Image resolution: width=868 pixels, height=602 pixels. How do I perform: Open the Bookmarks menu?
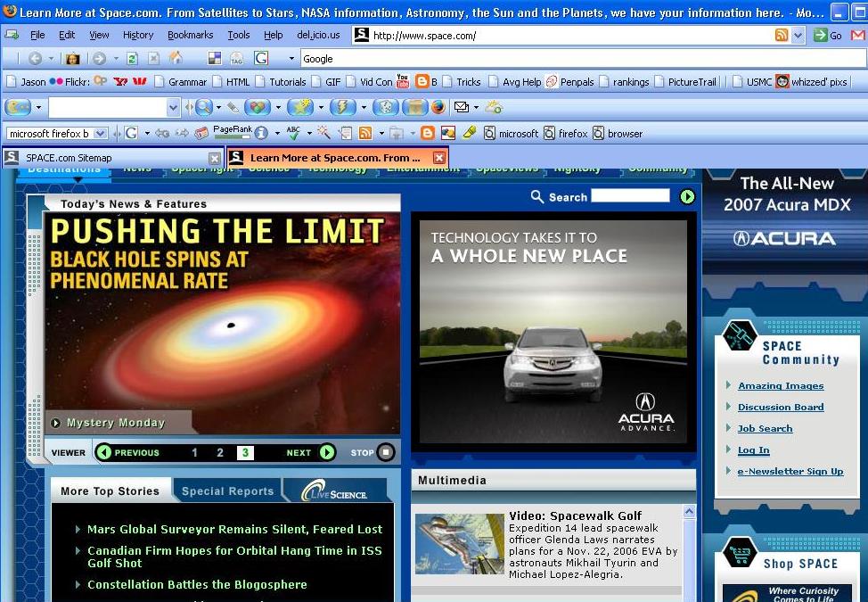coord(190,35)
